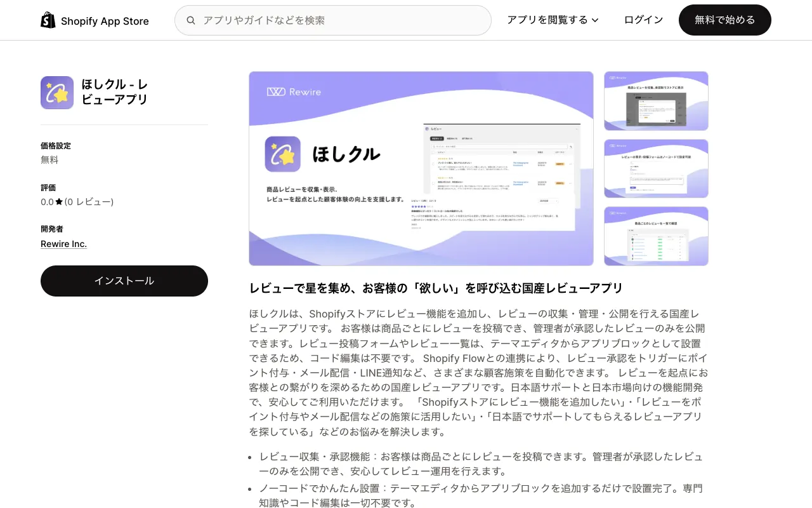Click the 開発者 label
Viewport: 812px width, 508px height.
tap(52, 229)
